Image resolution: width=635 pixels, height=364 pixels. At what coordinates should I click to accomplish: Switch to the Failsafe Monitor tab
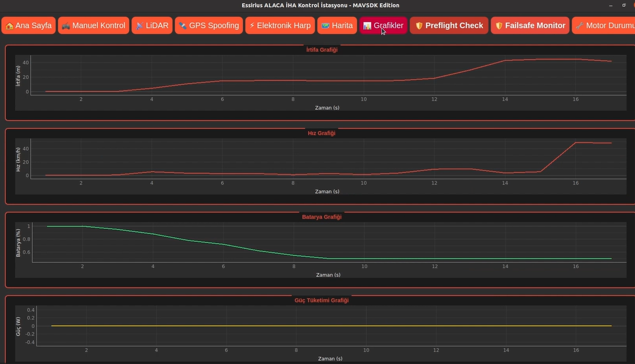(529, 25)
